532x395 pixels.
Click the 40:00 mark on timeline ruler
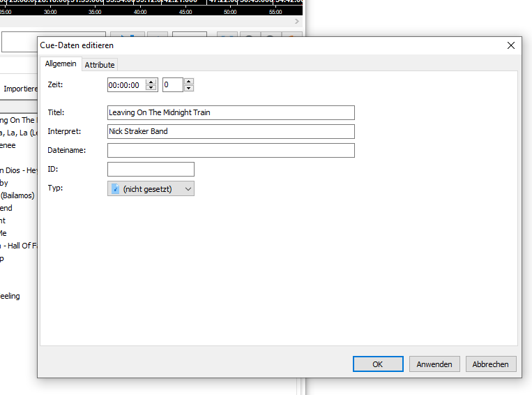[140, 12]
